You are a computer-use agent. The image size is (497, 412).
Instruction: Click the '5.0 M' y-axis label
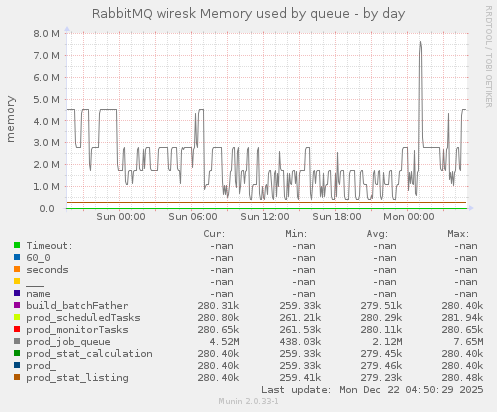(46, 100)
